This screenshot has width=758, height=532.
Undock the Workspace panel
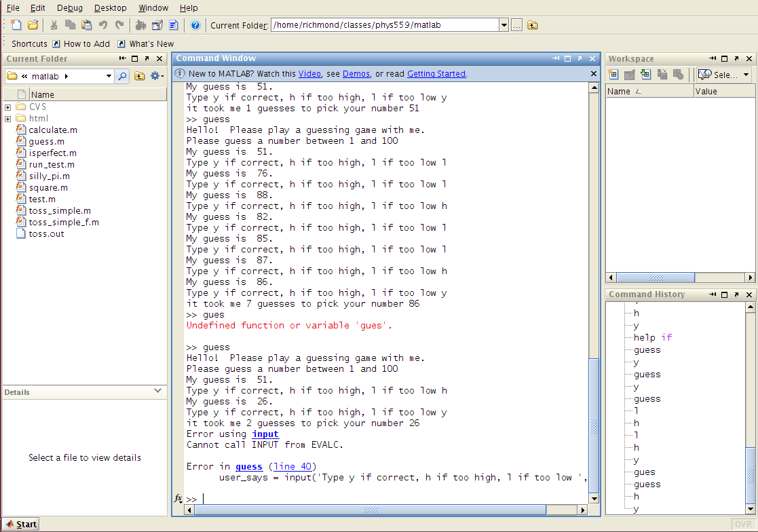[x=737, y=58]
